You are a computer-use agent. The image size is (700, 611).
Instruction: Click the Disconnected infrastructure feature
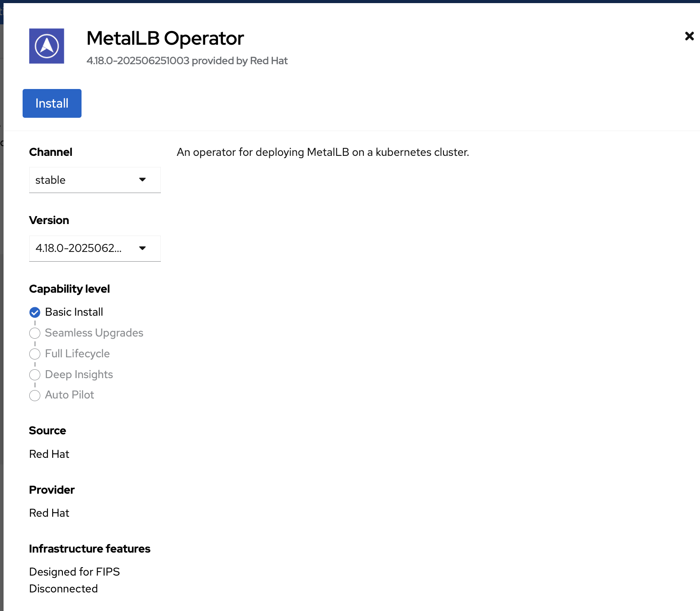pyautogui.click(x=63, y=589)
